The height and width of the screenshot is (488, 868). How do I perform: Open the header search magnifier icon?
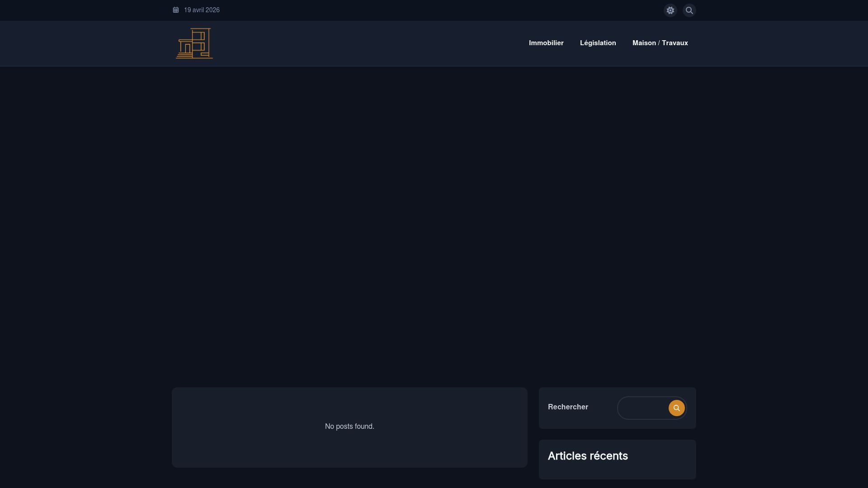[689, 10]
